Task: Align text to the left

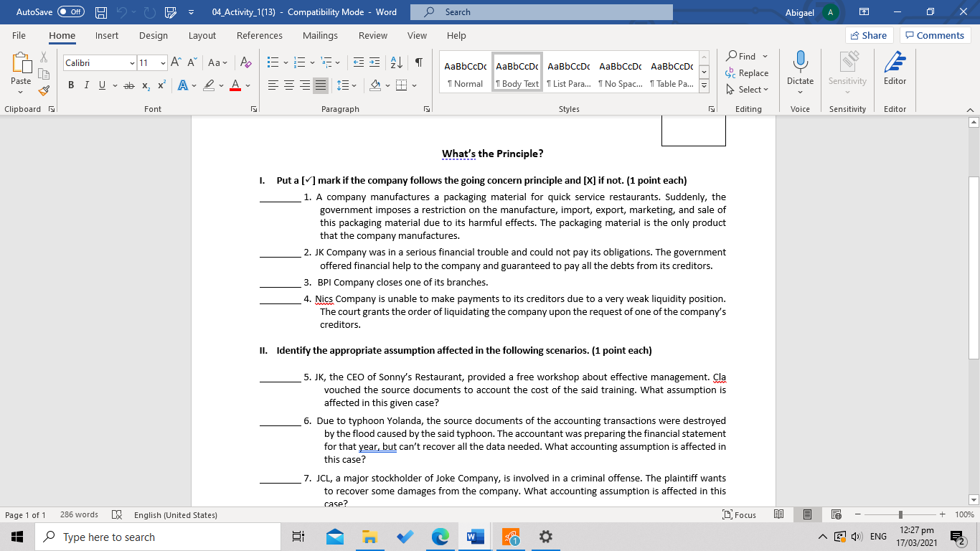Action: [x=273, y=85]
